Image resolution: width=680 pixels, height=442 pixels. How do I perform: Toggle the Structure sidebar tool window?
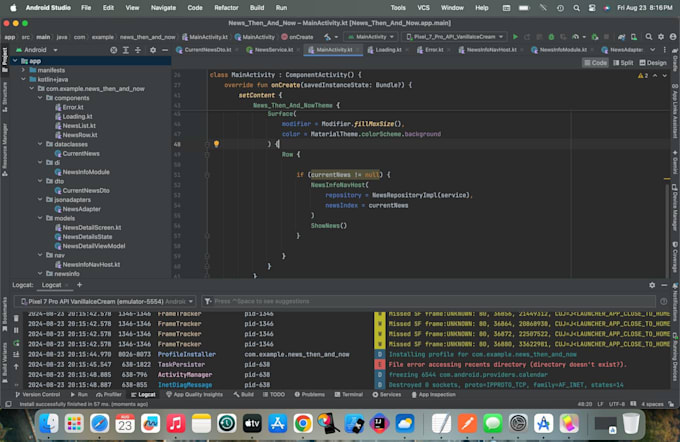[5, 97]
